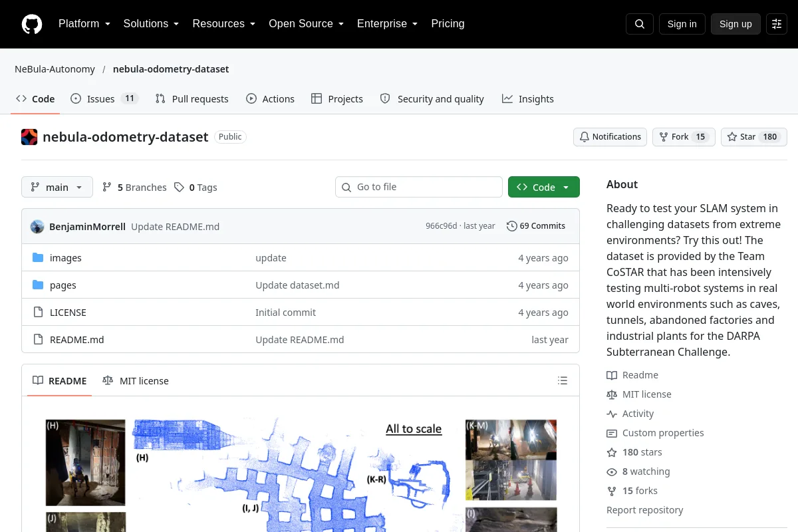The image size is (798, 532).
Task: Open the GitHub logo homepage
Action: tap(32, 24)
